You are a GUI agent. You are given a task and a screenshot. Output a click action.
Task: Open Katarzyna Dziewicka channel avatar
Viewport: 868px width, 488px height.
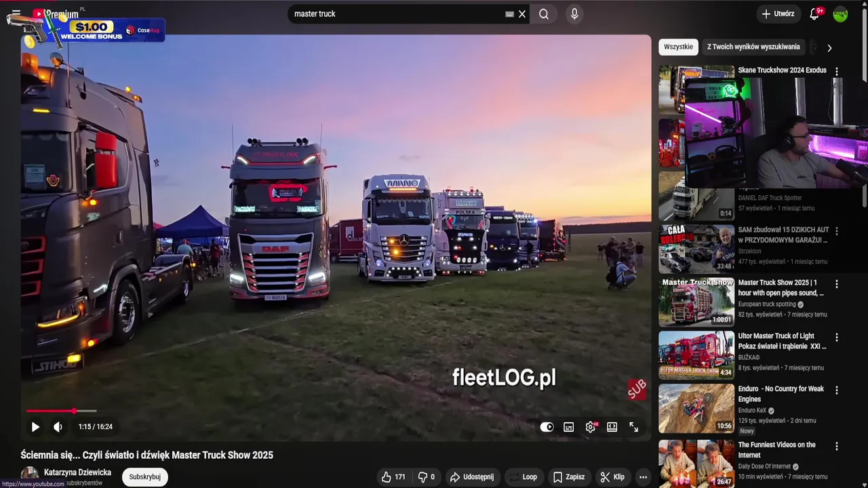[29, 476]
